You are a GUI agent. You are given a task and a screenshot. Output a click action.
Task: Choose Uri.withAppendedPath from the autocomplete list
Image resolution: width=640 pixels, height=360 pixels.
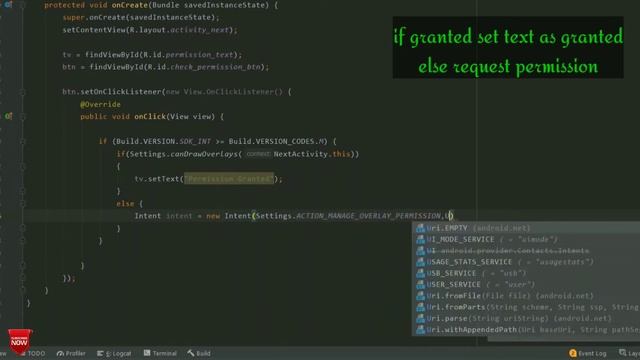(526, 330)
